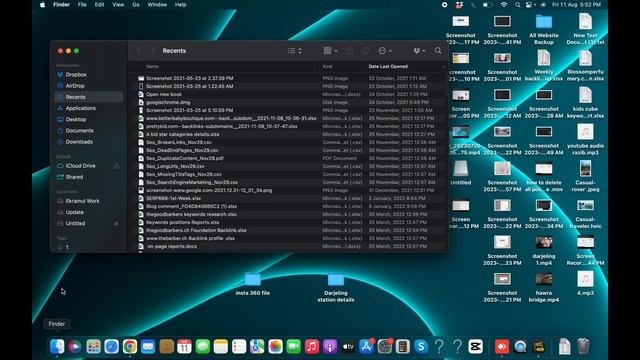The height and width of the screenshot is (360, 640).
Task: Open the Go menu
Action: [136, 5]
